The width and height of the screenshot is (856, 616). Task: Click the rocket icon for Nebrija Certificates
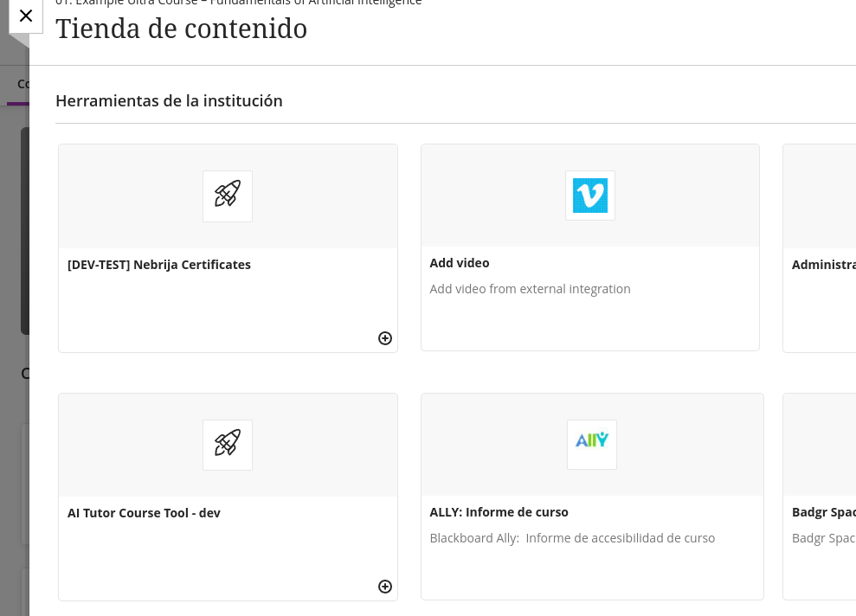tap(228, 196)
